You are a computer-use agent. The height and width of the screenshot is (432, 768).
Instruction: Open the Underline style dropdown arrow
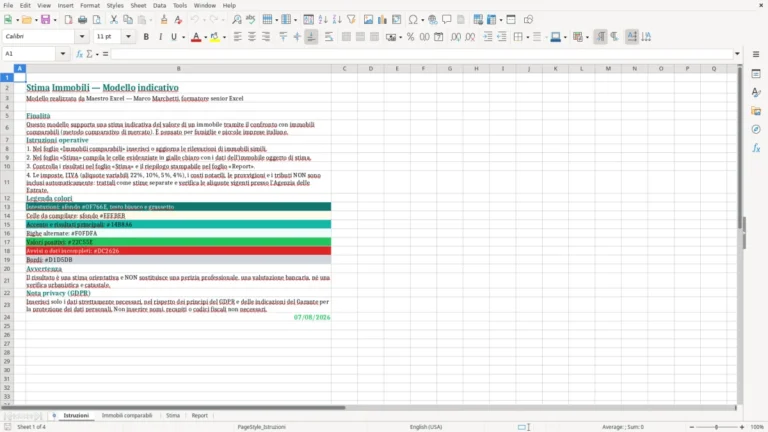coord(183,37)
